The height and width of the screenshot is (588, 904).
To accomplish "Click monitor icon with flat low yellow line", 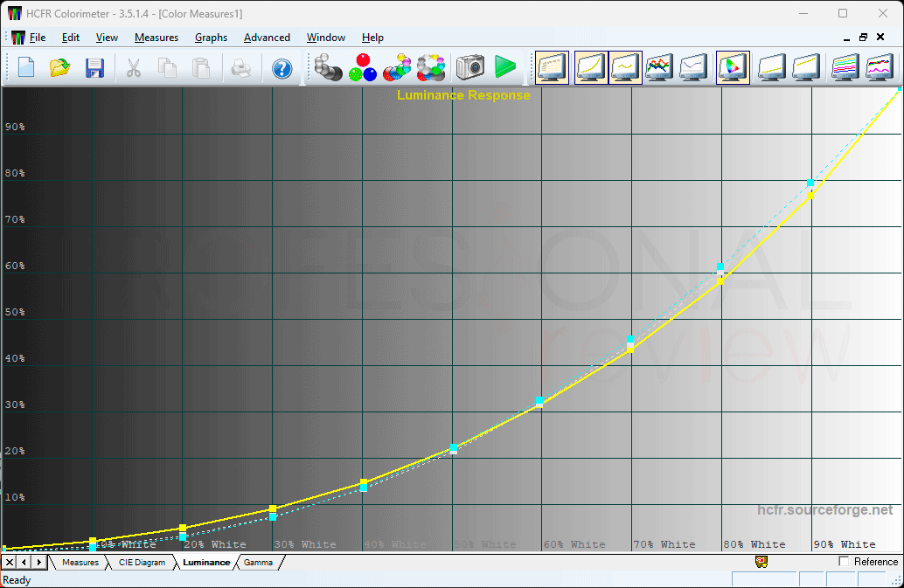I will pyautogui.click(x=772, y=67).
